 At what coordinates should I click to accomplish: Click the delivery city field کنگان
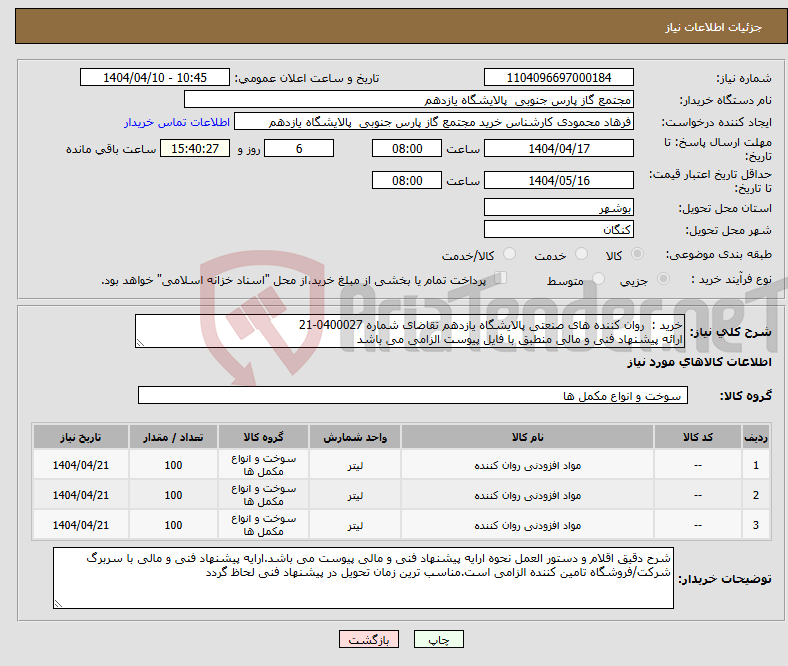pyautogui.click(x=558, y=229)
